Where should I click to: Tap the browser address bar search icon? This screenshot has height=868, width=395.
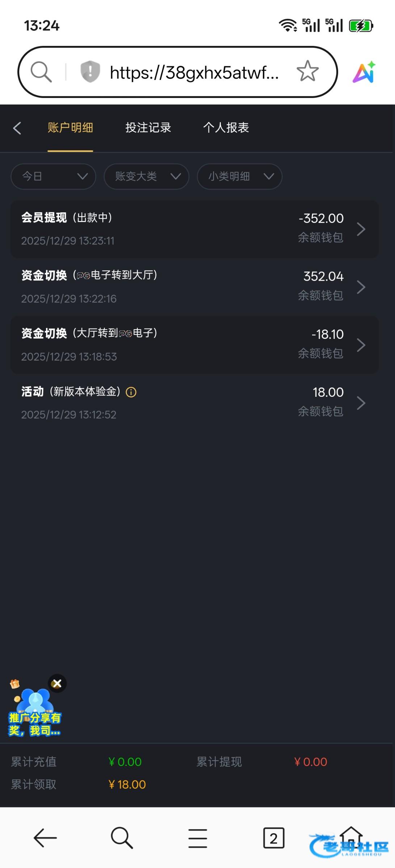(41, 72)
